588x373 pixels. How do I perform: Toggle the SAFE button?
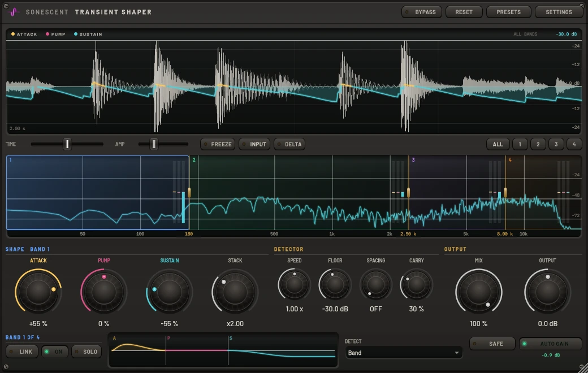pyautogui.click(x=492, y=344)
